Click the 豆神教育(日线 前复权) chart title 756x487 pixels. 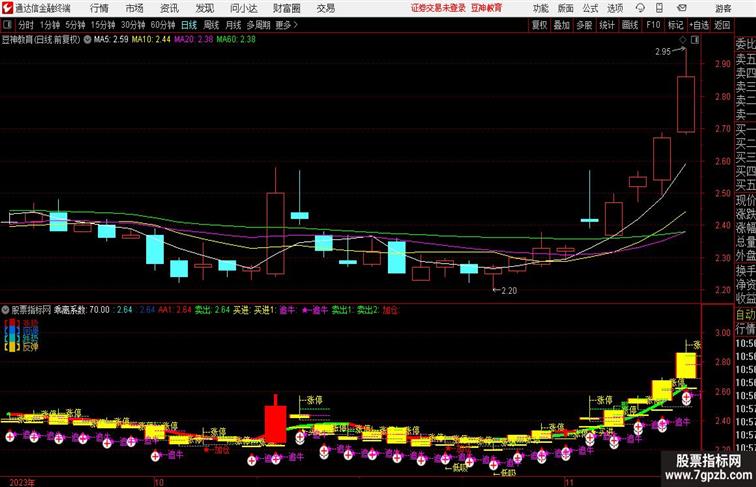click(41, 40)
